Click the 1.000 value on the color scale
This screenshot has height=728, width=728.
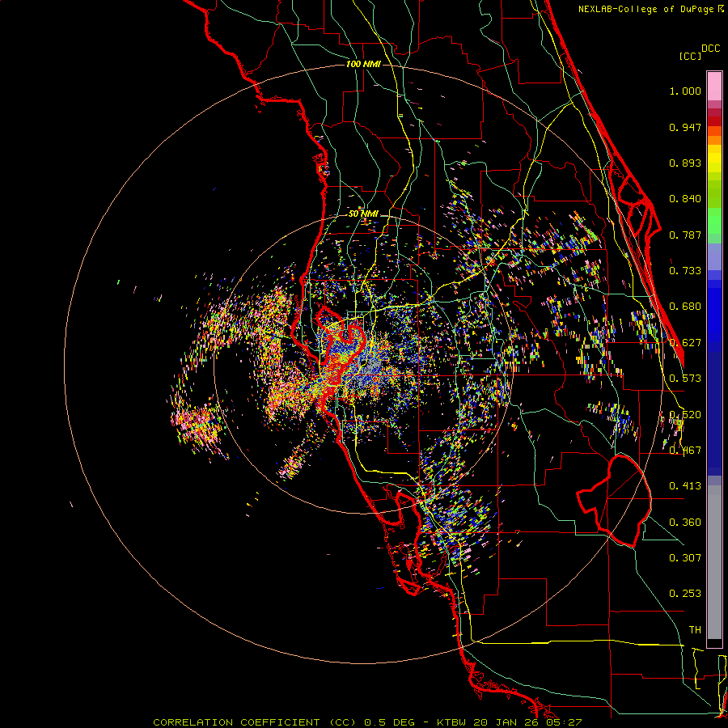point(685,91)
